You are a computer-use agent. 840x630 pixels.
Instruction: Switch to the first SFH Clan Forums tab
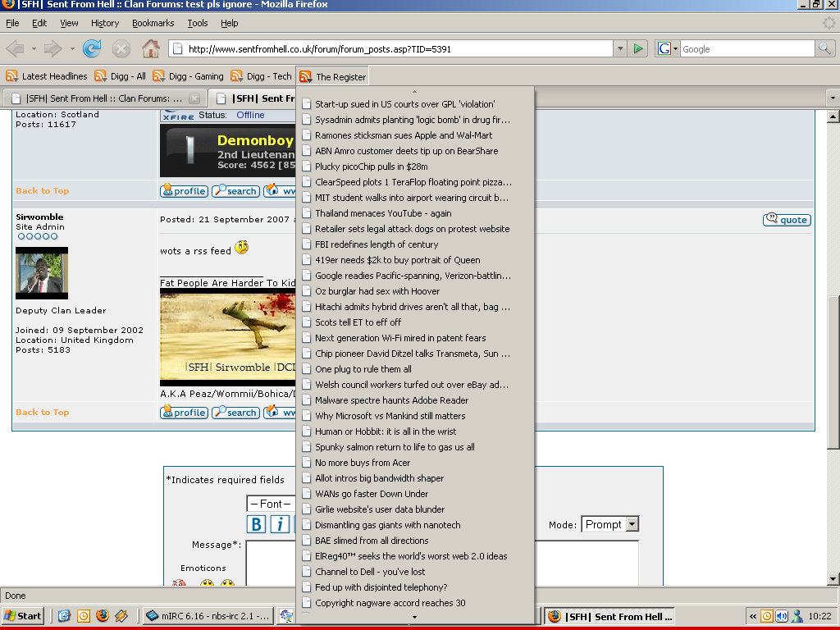[x=103, y=98]
